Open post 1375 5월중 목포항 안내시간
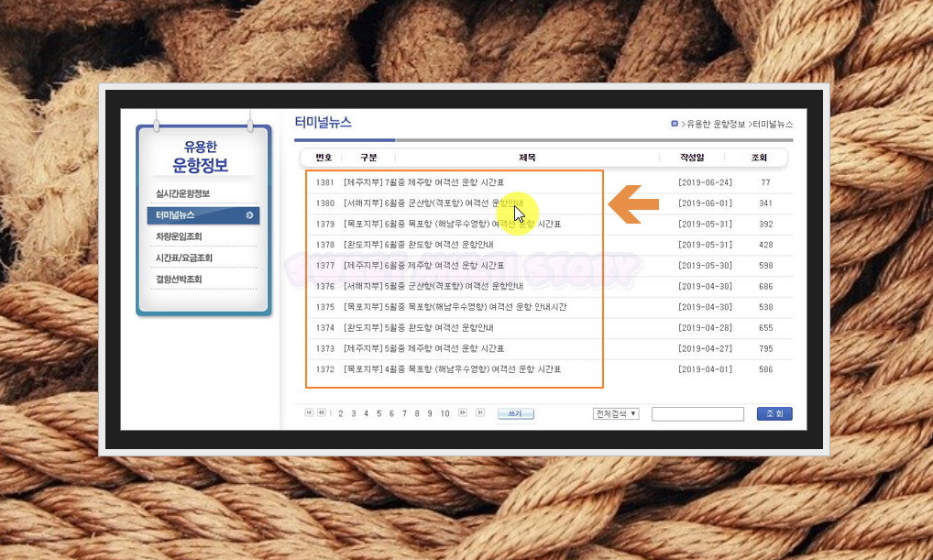933x560 pixels. tap(456, 307)
